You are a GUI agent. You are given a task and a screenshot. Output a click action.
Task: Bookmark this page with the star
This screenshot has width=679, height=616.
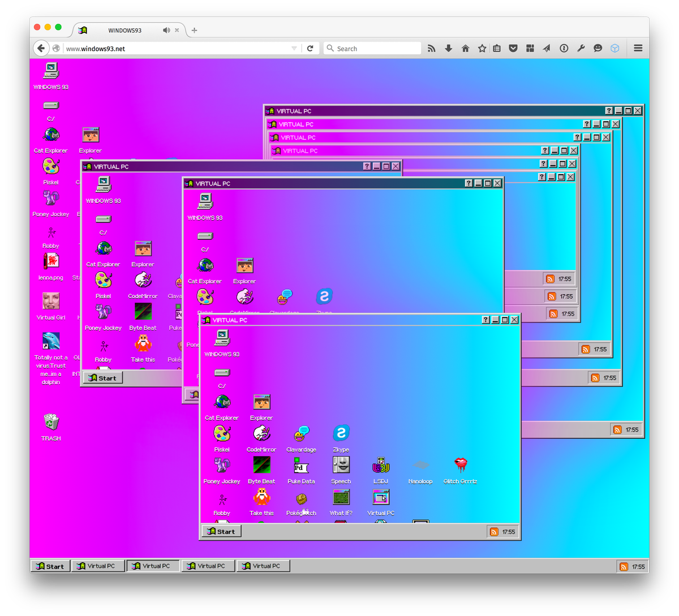[x=482, y=49]
